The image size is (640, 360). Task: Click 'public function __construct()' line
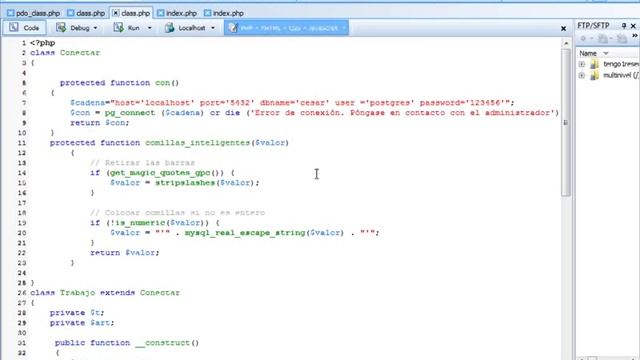pyautogui.click(x=127, y=343)
